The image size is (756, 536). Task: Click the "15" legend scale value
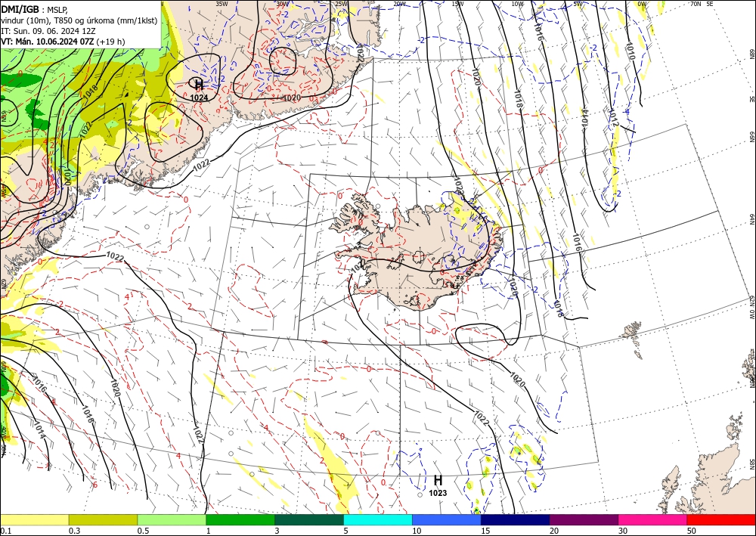[485, 531]
